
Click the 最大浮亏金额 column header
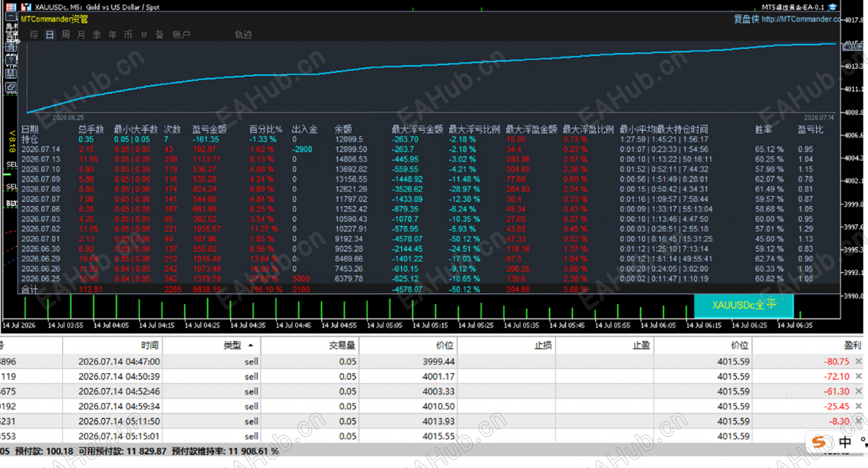[x=418, y=129]
